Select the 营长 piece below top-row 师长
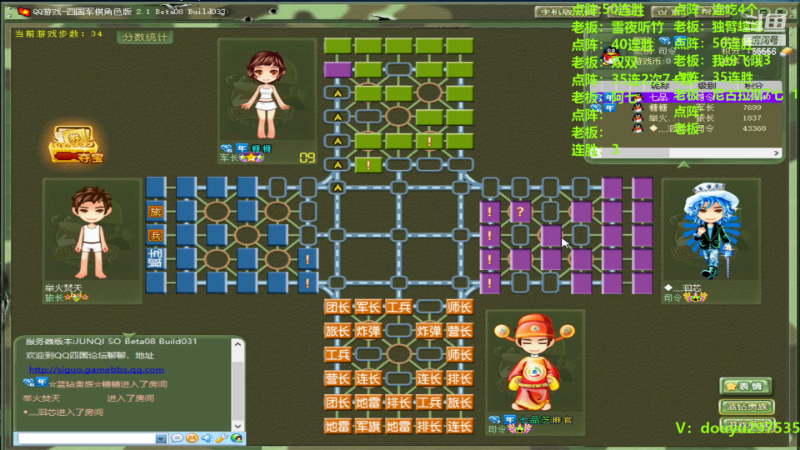800x450 pixels. tap(459, 331)
